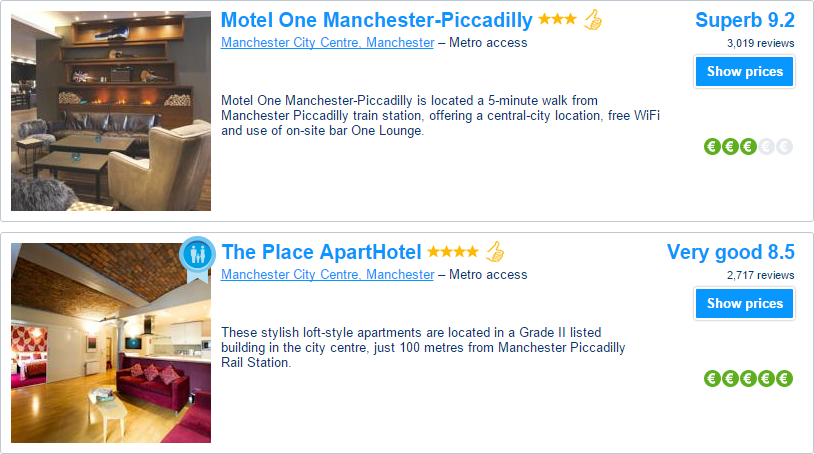The width and height of the screenshot is (814, 454).
Task: Show prices for The Place ApartHotel
Action: (x=744, y=304)
